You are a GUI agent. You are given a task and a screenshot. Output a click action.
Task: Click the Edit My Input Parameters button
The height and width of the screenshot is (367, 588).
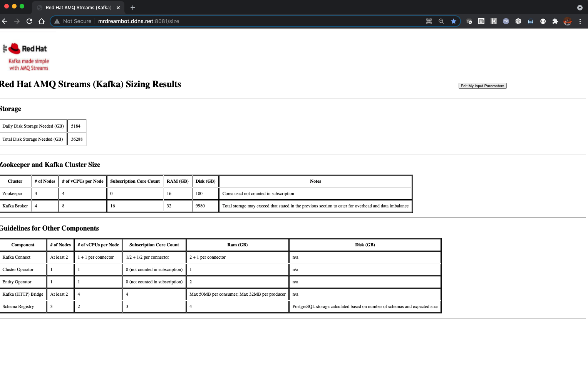[482, 86]
